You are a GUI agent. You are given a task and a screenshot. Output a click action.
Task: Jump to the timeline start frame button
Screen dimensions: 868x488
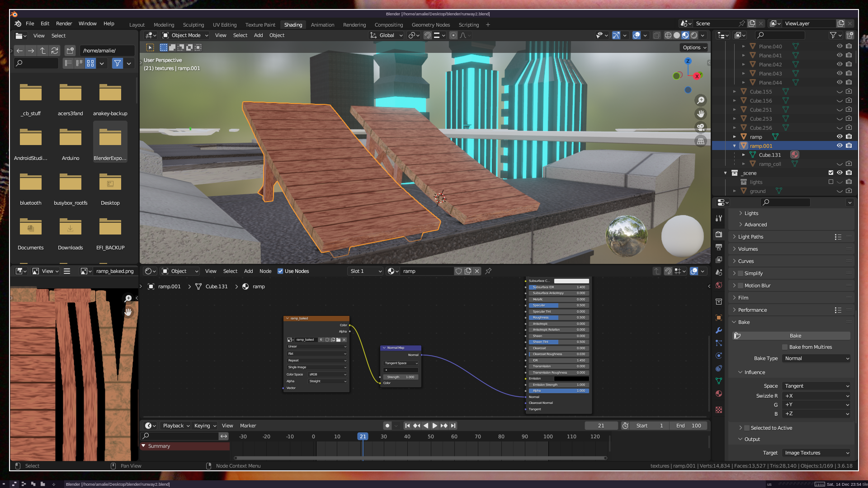[x=407, y=426]
